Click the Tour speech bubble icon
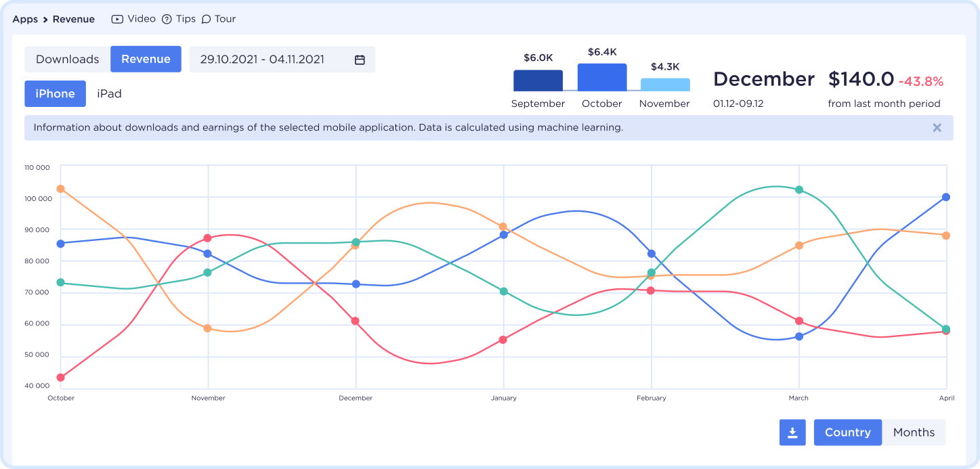This screenshot has height=469, width=980. (206, 19)
